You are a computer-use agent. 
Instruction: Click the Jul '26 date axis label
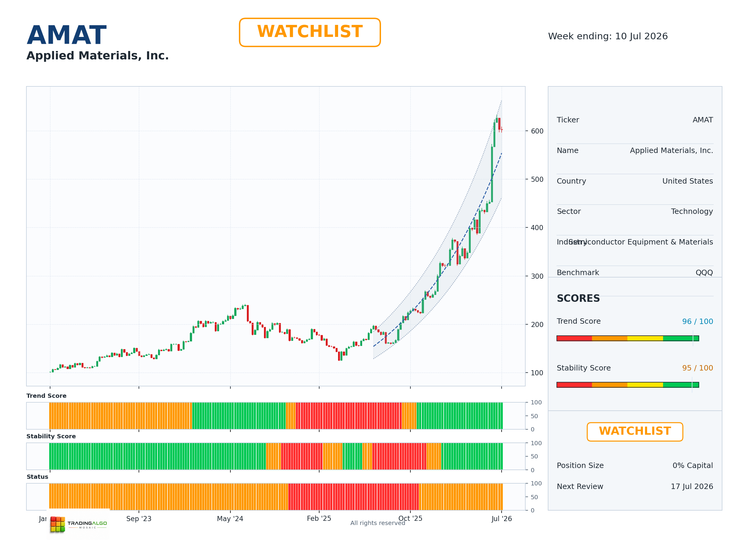[502, 519]
